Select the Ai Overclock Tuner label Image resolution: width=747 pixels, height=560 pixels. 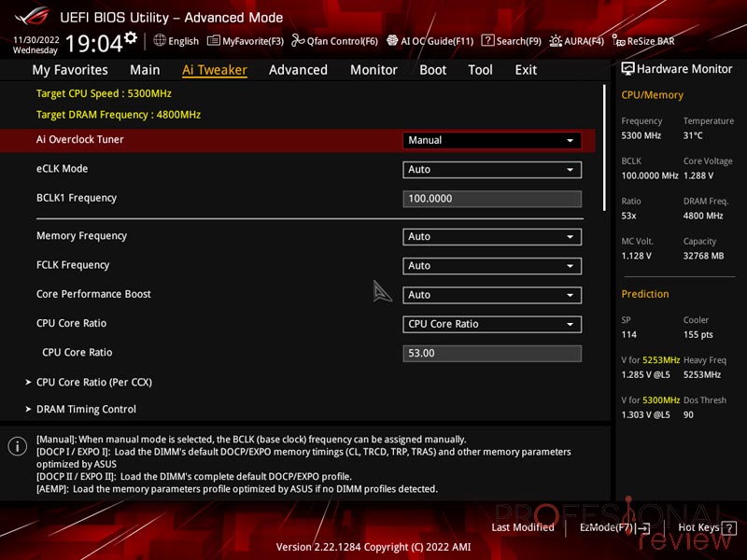click(x=80, y=139)
